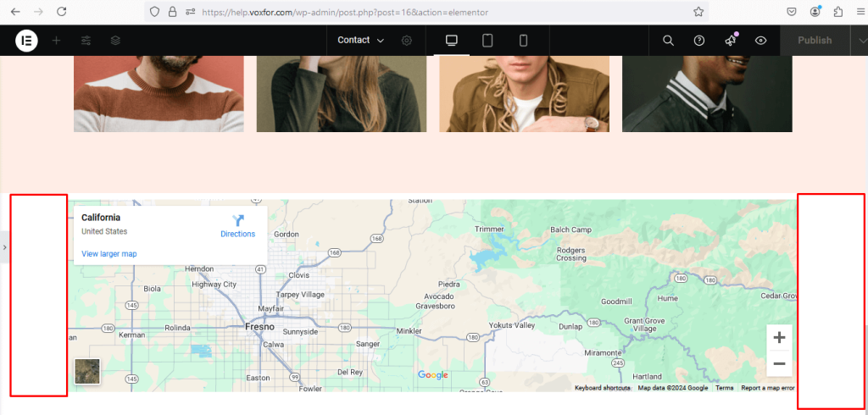
Task: Click the Sanger map label
Action: click(368, 344)
